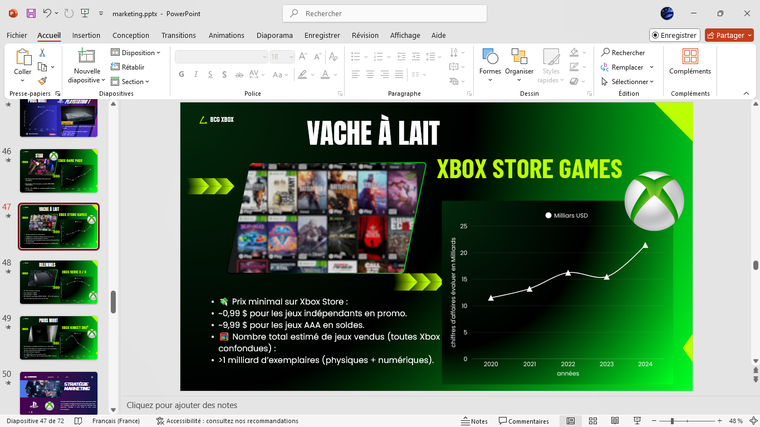Open the change case Aa menu
Image resolution: width=760 pixels, height=427 pixels.
(x=280, y=75)
